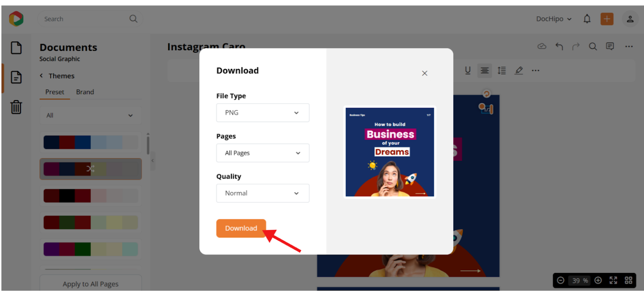Click inside the Search field top left

(84, 18)
